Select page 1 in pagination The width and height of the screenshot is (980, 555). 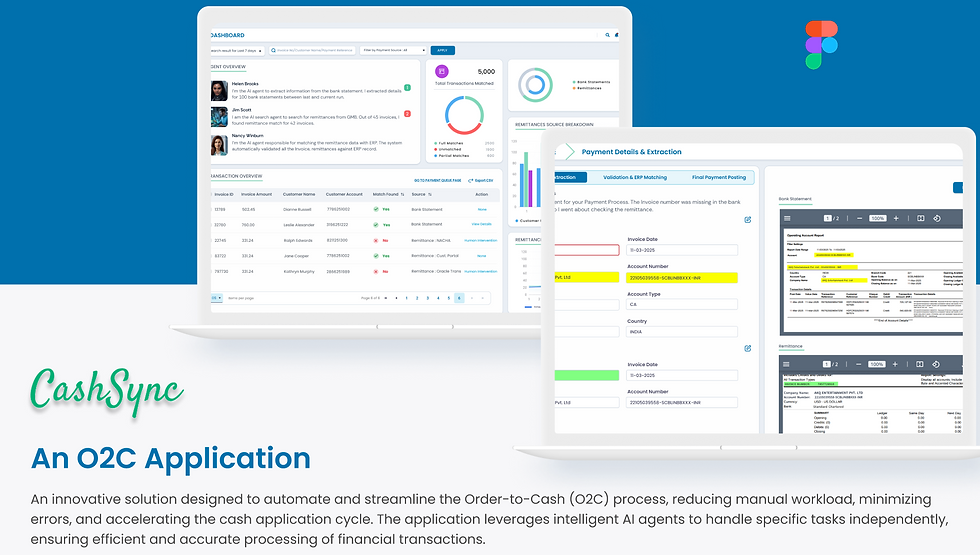tap(406, 298)
